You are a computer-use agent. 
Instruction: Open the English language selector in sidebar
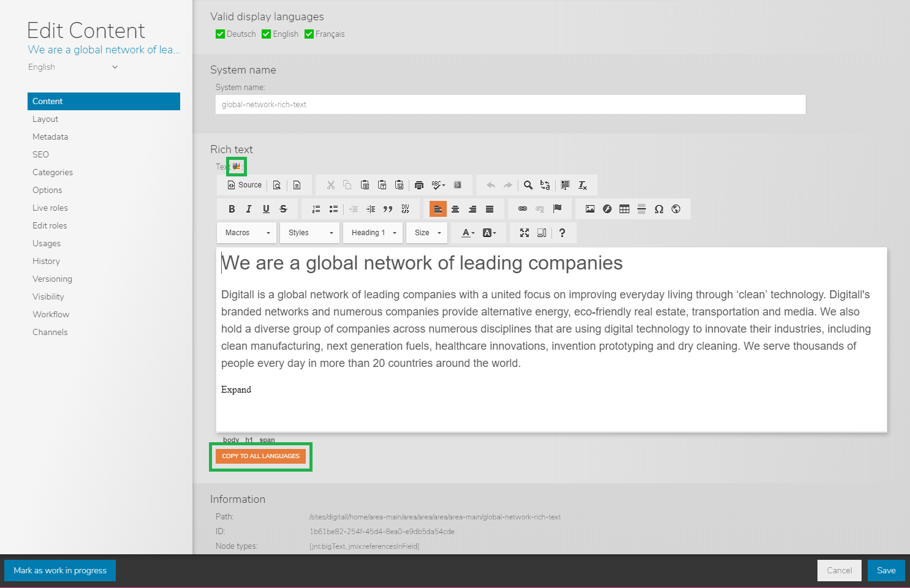[x=73, y=67]
